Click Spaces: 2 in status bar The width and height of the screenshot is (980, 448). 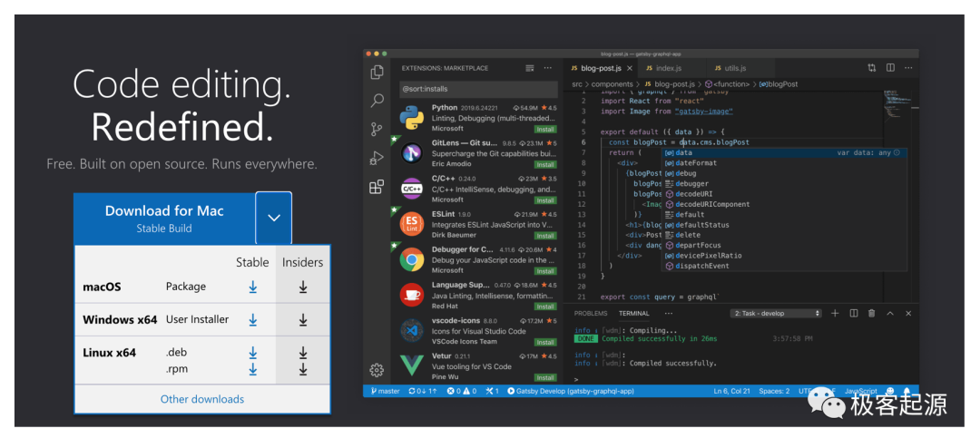point(774,391)
